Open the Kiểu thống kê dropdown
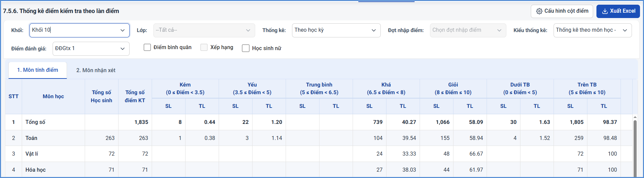The height and width of the screenshot is (178, 644). click(593, 30)
